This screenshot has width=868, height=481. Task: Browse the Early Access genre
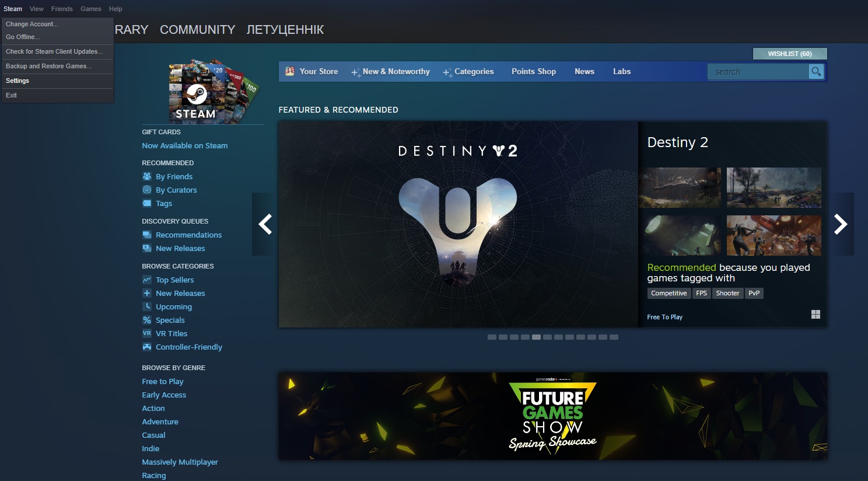164,395
